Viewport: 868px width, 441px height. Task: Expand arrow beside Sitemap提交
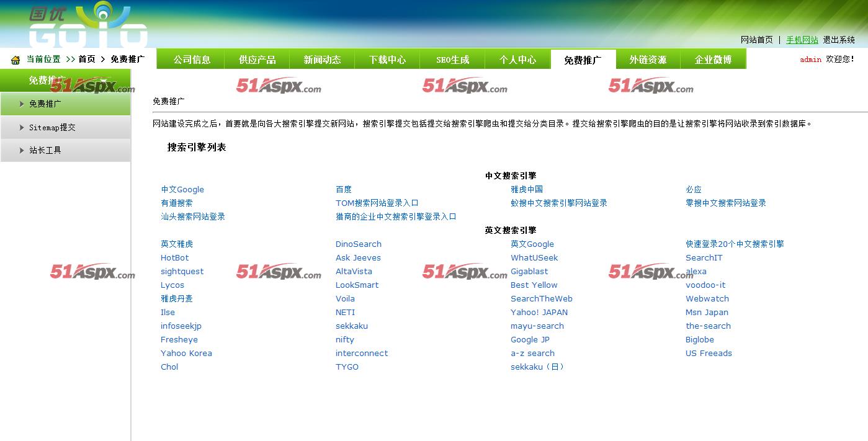tap(22, 127)
